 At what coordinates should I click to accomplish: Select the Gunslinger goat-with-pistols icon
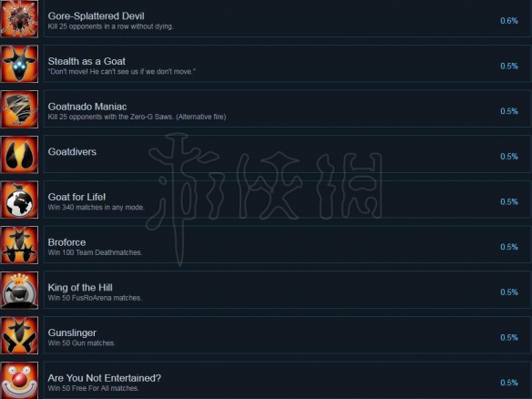click(x=19, y=335)
